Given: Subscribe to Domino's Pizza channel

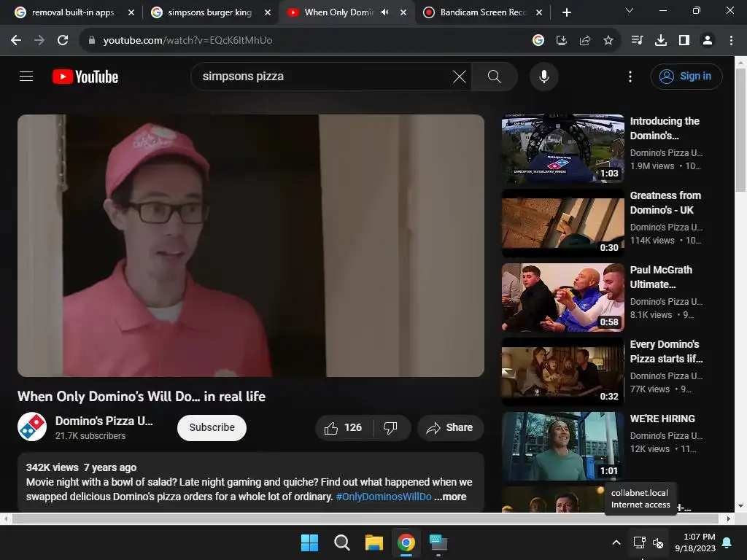Looking at the screenshot, I should point(212,427).
